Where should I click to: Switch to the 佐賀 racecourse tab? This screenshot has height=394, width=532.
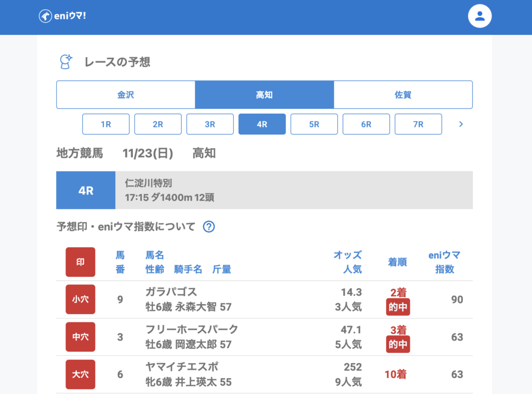403,95
